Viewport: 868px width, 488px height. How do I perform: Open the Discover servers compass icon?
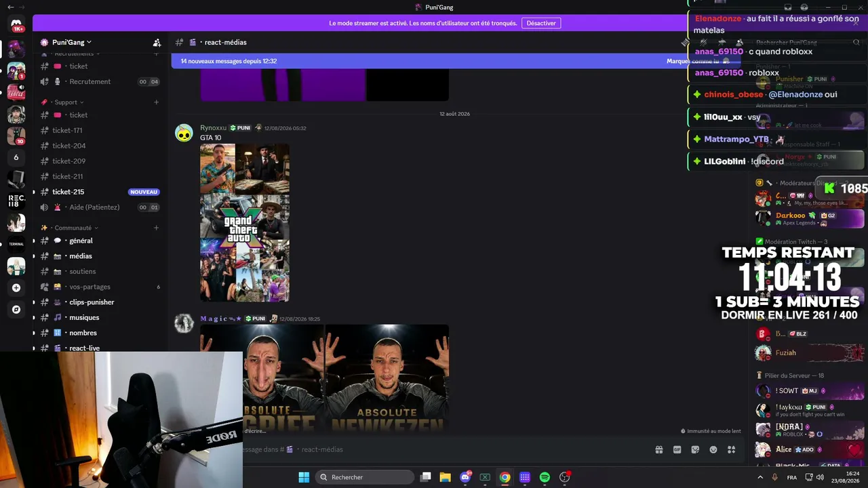coord(16,309)
